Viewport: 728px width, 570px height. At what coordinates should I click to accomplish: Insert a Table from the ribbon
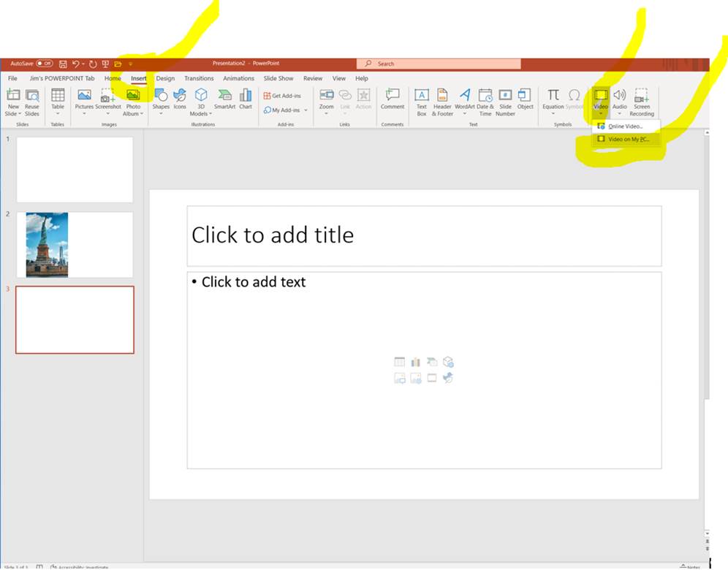tap(58, 101)
